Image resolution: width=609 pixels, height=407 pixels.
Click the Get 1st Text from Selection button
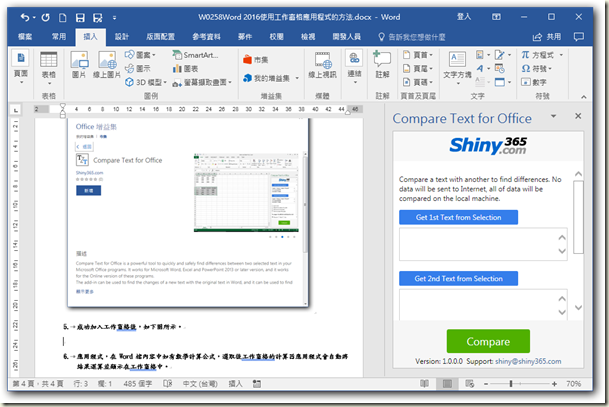click(x=458, y=217)
